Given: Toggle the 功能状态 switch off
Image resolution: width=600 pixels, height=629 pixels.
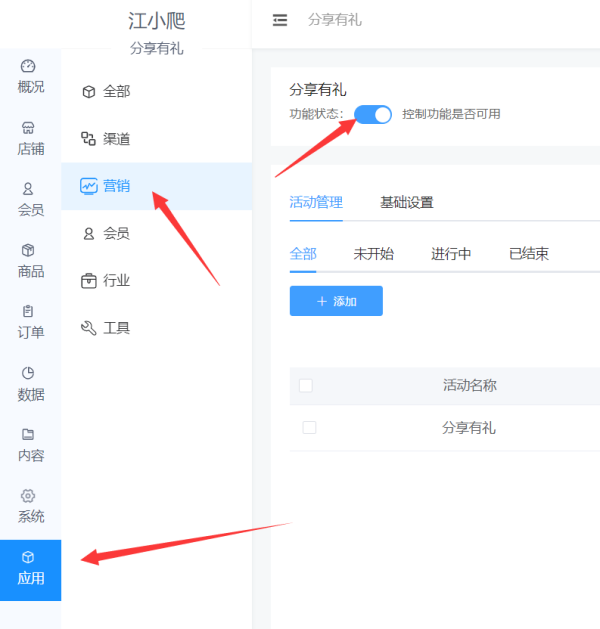Looking at the screenshot, I should 373,115.
